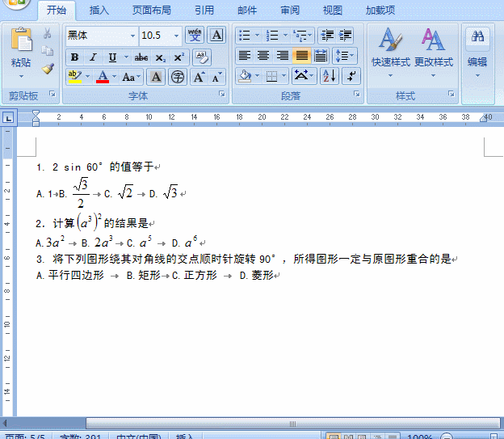
Task: Click the tab stop selector L box
Action: click(x=8, y=118)
